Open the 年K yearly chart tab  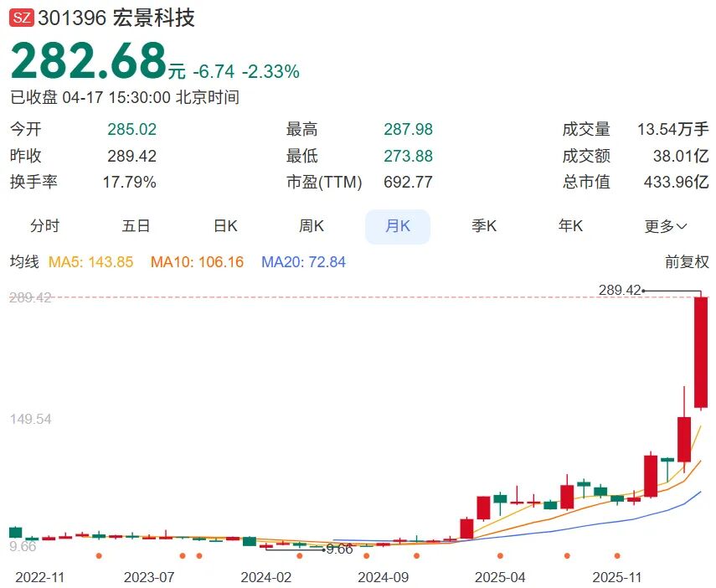pos(570,226)
